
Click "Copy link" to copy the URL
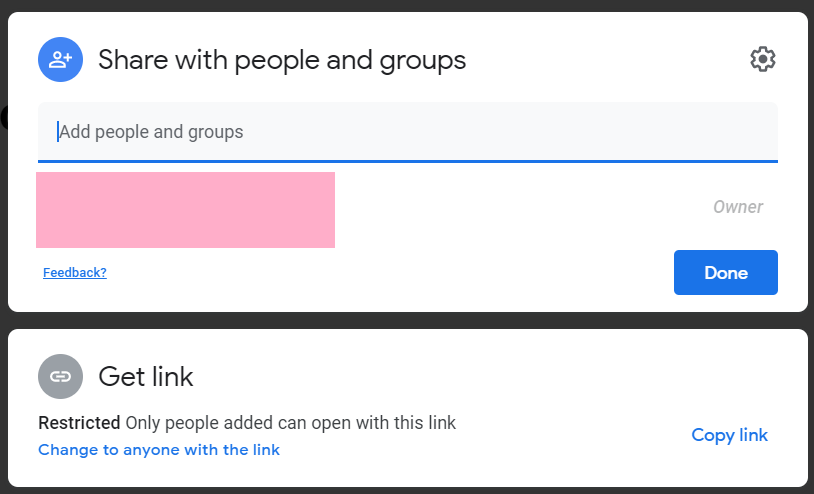pyautogui.click(x=730, y=435)
